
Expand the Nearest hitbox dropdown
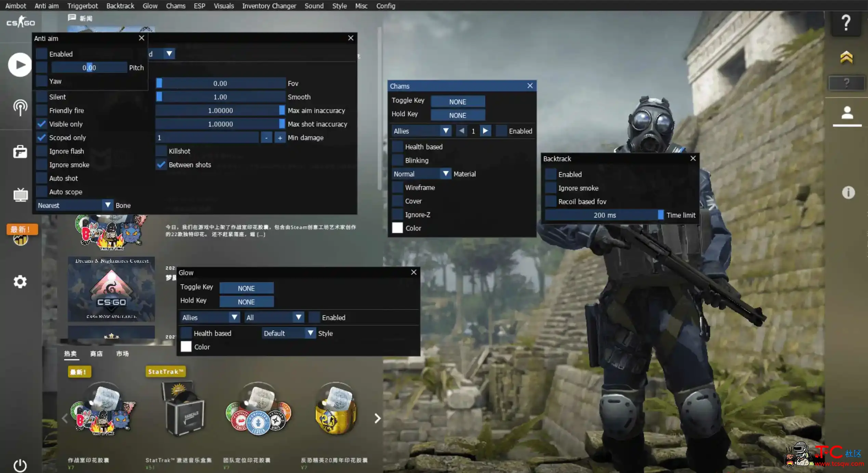coord(107,204)
